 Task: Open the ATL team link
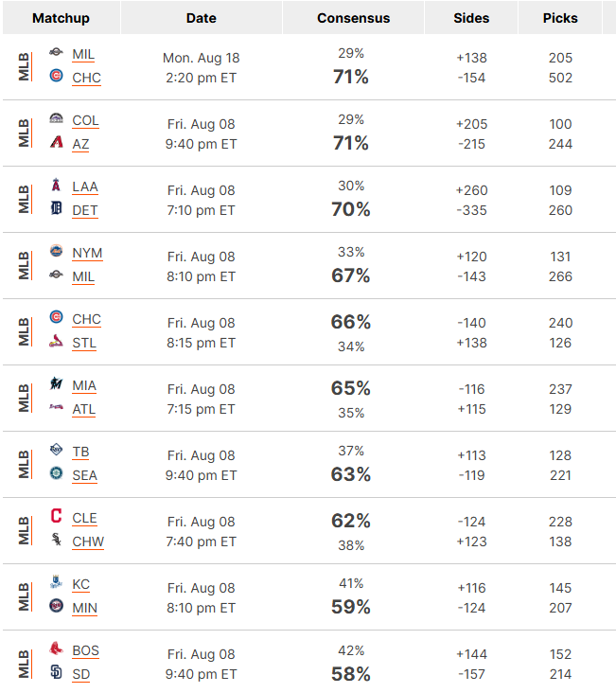(x=84, y=409)
